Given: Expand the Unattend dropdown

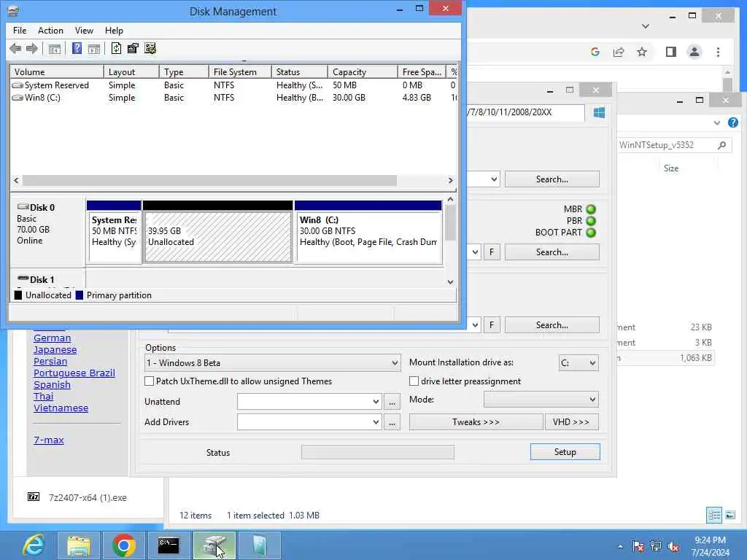Looking at the screenshot, I should (376, 402).
